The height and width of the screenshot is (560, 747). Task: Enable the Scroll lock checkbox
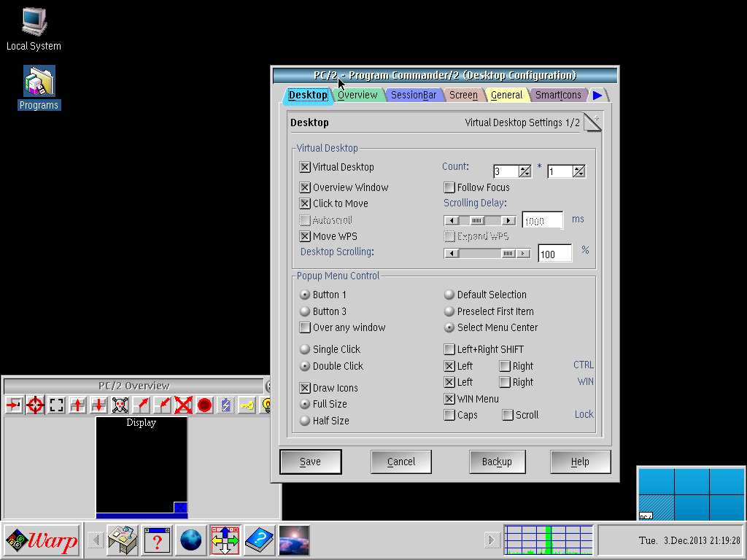[x=508, y=415]
